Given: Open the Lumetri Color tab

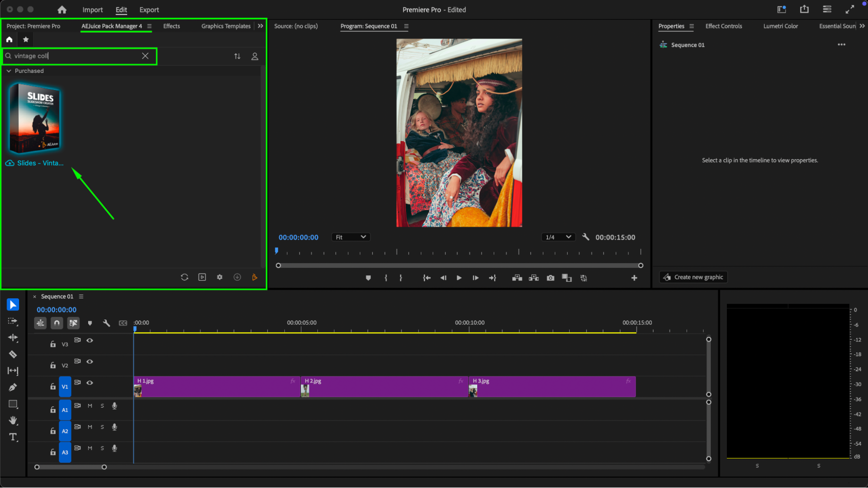Looking at the screenshot, I should tap(780, 26).
